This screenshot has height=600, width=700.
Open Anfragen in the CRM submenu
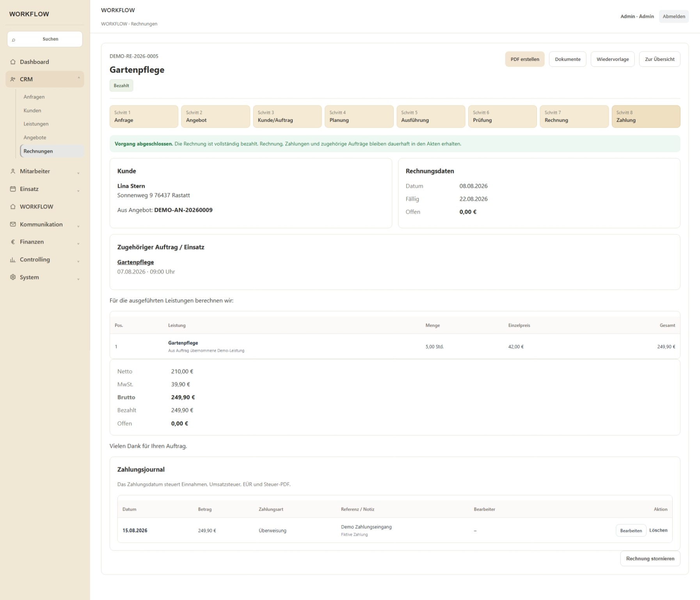tap(52, 97)
